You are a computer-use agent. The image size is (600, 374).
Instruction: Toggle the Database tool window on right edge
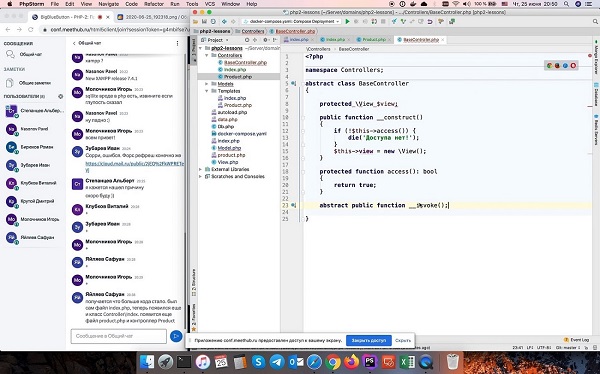pos(596,94)
